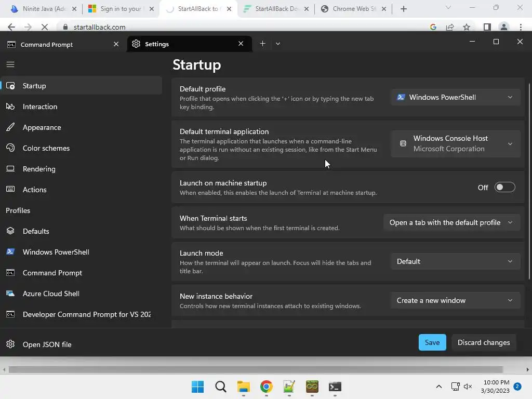Open Appearance settings page

pos(82,127)
